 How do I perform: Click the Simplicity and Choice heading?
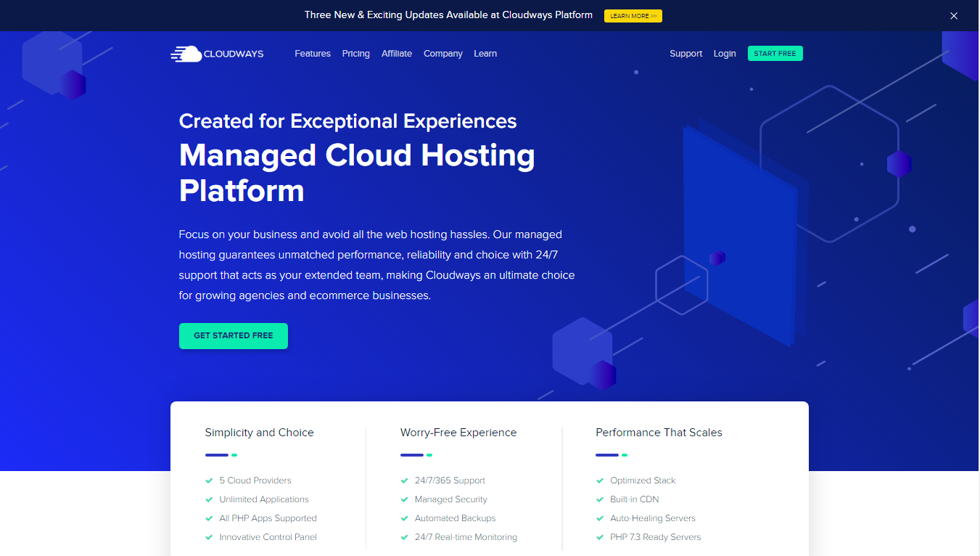260,433
